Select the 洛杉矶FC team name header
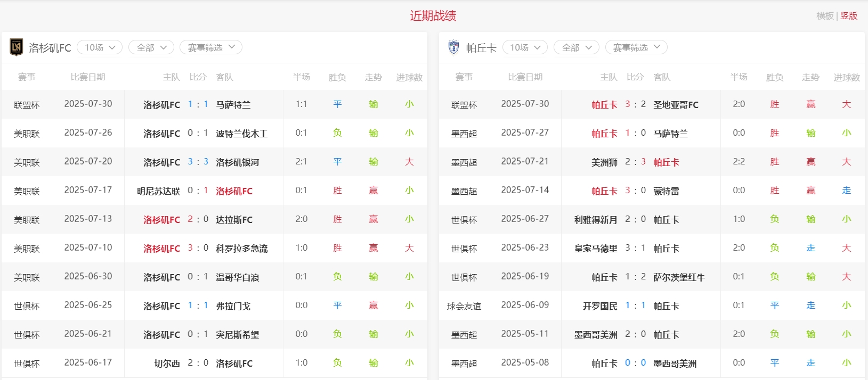 (50, 48)
